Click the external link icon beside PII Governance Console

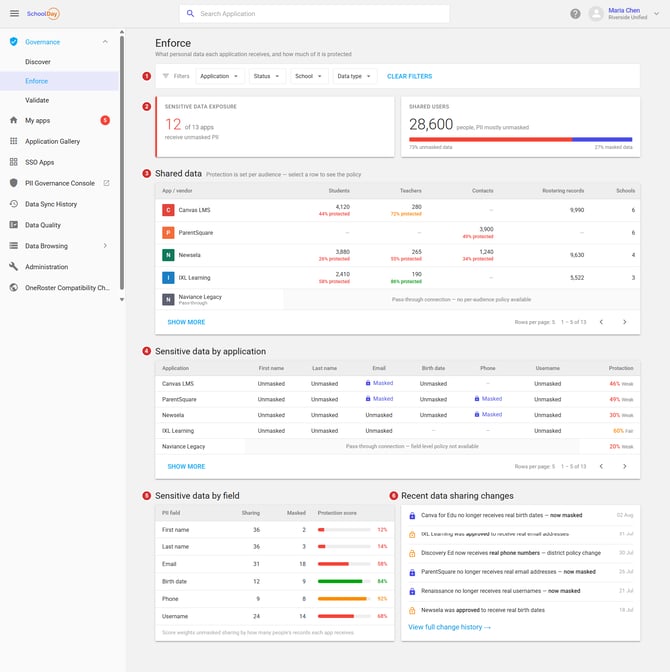(x=106, y=183)
